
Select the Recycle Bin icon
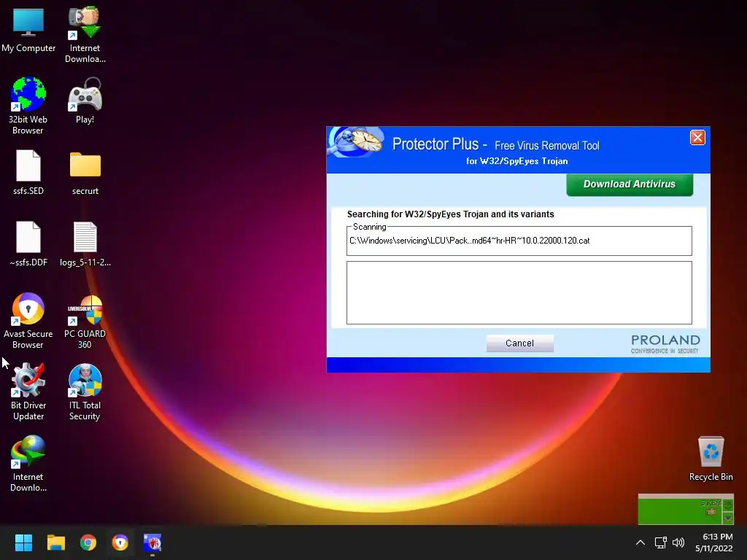(x=711, y=459)
